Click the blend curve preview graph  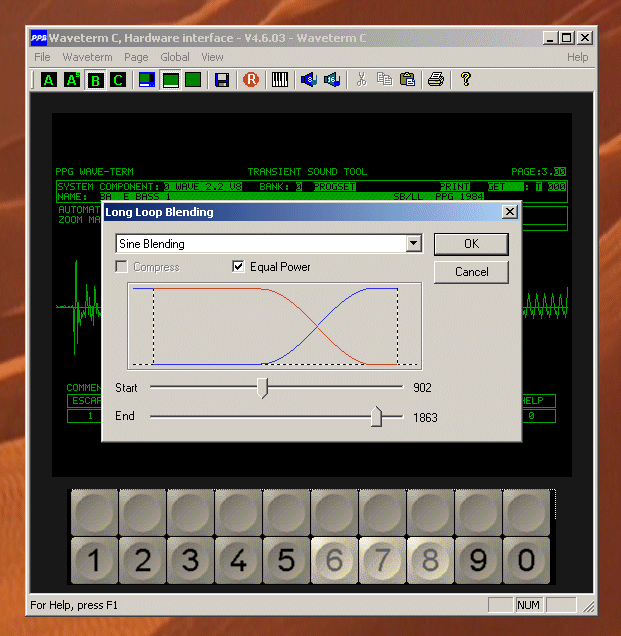coord(275,326)
